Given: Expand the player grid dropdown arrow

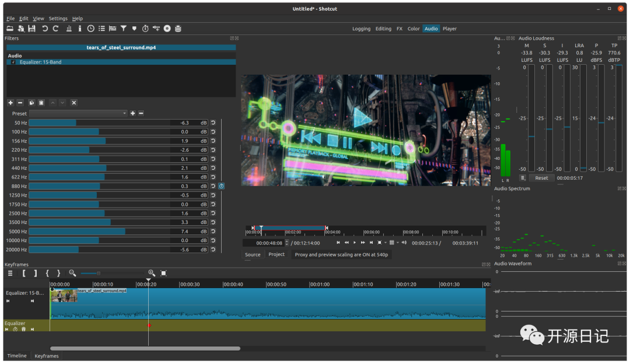Looking at the screenshot, I should (x=398, y=243).
